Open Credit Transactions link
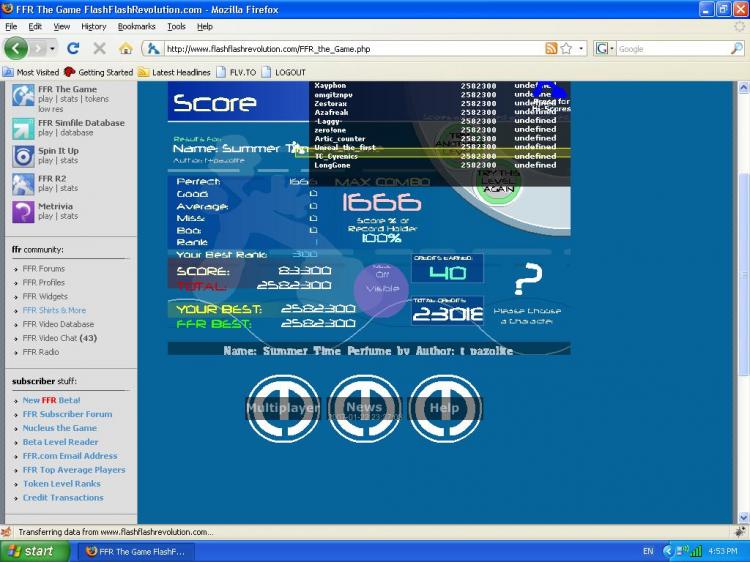The width and height of the screenshot is (750, 562). click(x=63, y=497)
